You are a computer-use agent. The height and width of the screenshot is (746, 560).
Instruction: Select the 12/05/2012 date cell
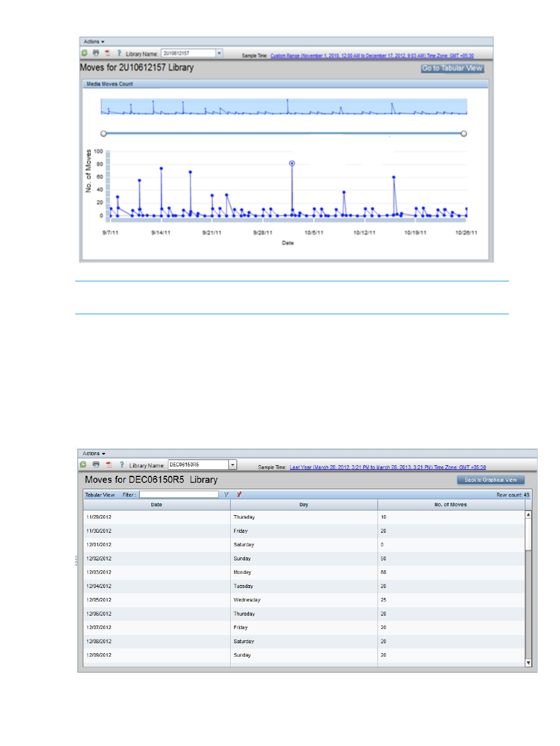click(157, 600)
